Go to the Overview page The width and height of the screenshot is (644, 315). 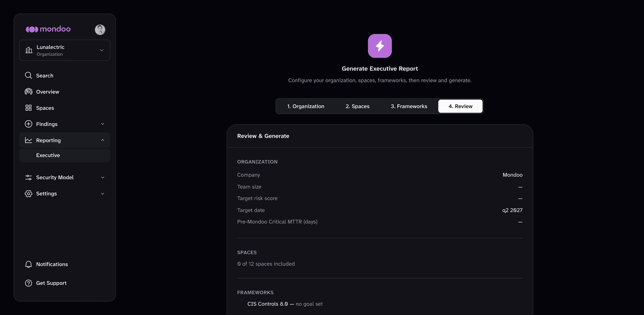tap(65, 91)
